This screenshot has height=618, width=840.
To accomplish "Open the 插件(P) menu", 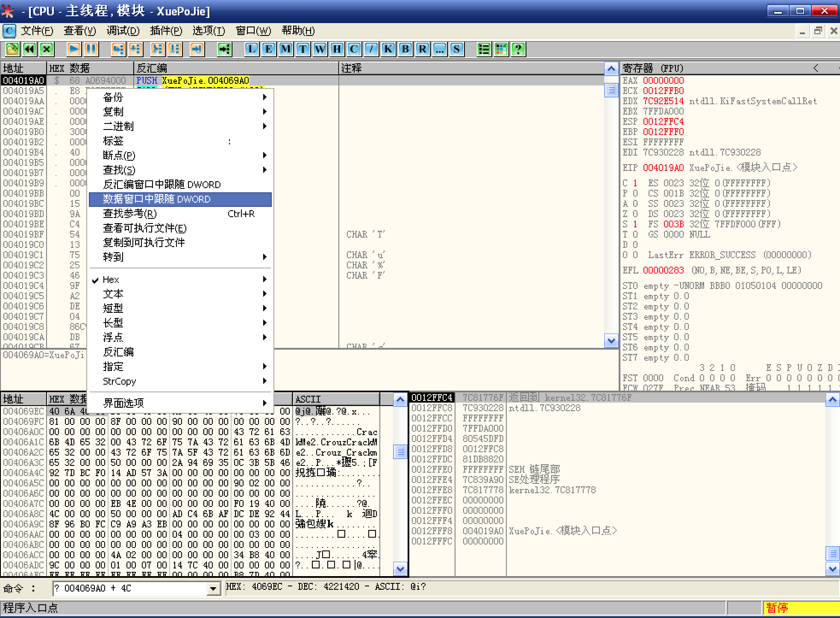I will [166, 31].
